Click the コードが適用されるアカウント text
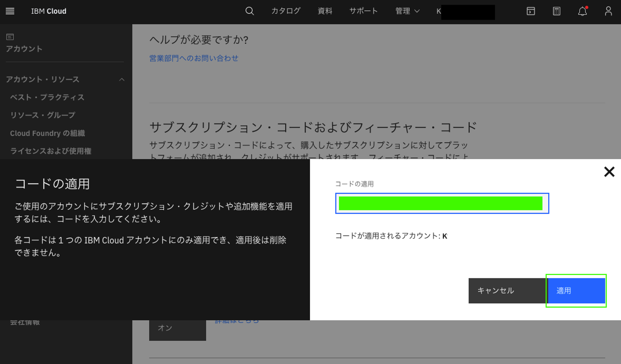Image resolution: width=621 pixels, height=364 pixels. click(391, 236)
